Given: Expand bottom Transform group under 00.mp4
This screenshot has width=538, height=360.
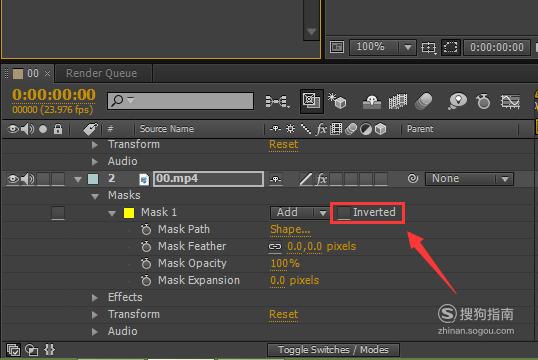Looking at the screenshot, I should click(95, 315).
